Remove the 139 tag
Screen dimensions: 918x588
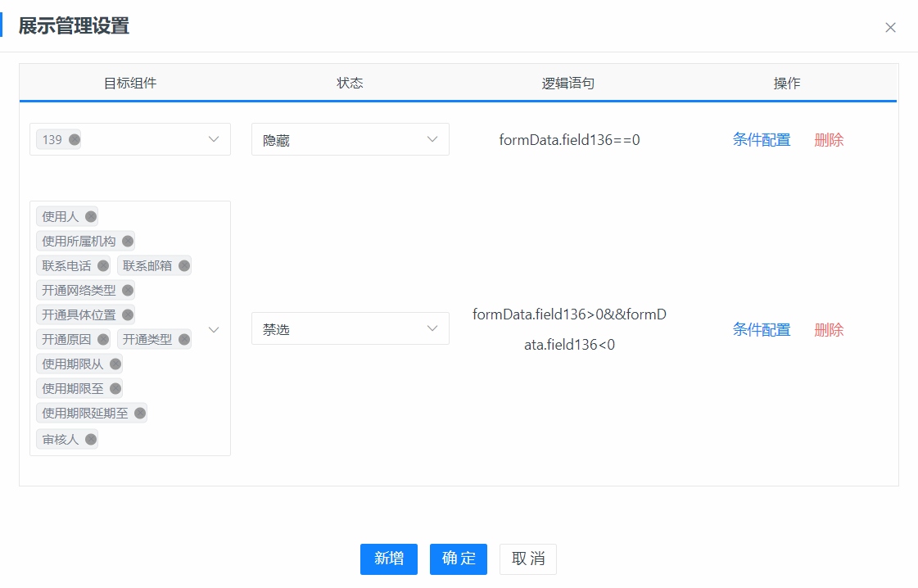click(75, 139)
